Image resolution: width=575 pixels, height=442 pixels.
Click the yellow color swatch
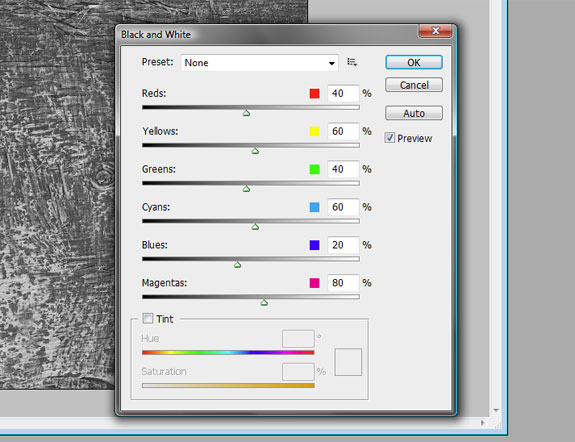click(314, 131)
